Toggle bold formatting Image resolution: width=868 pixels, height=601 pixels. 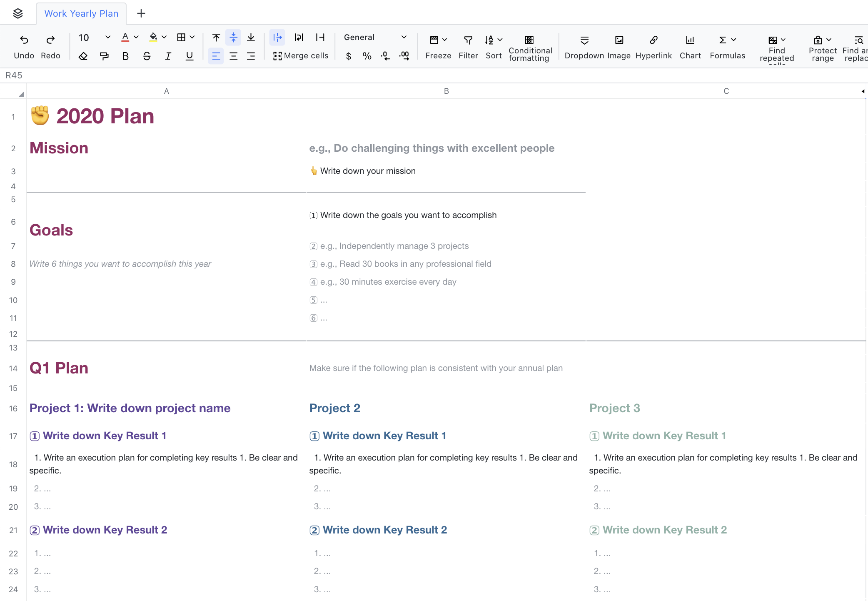125,56
